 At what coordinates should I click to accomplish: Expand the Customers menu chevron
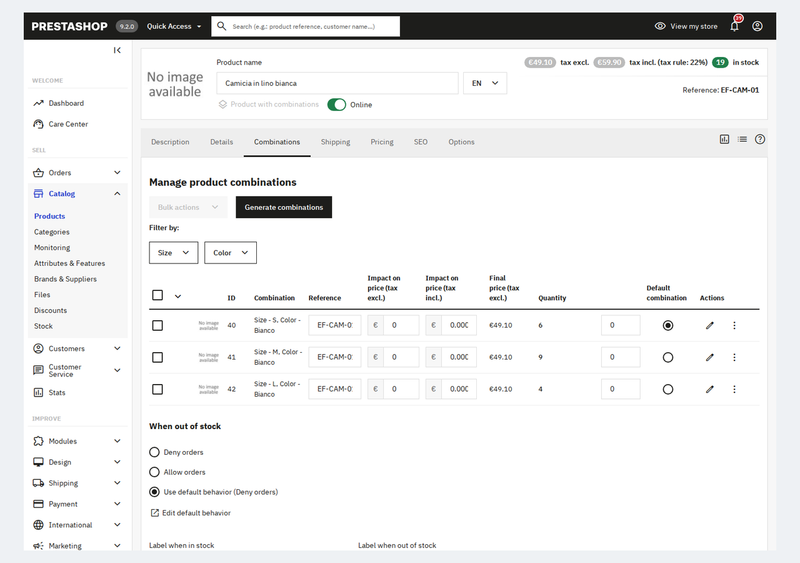(x=117, y=349)
